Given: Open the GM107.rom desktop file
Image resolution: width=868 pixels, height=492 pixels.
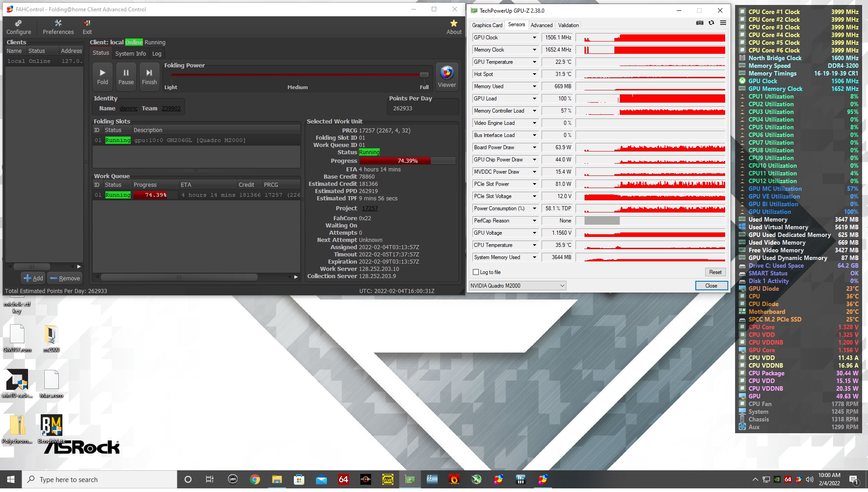Looking at the screenshot, I should (17, 338).
